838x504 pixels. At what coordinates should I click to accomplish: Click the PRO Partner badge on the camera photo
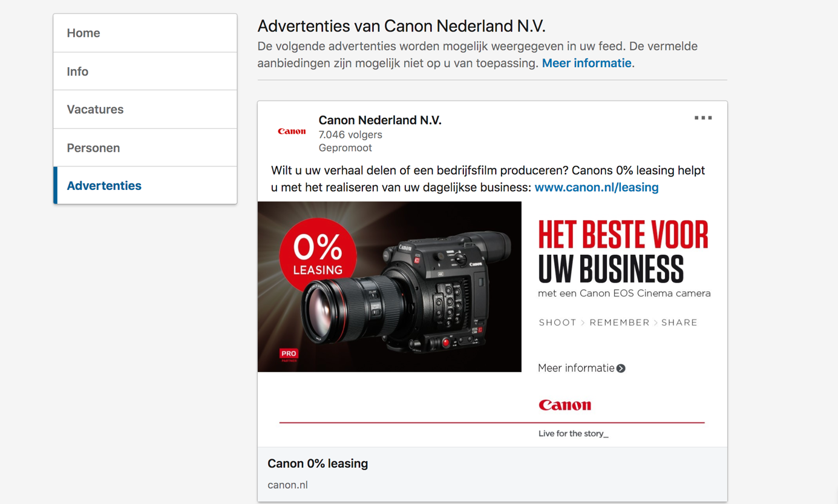pyautogui.click(x=289, y=355)
